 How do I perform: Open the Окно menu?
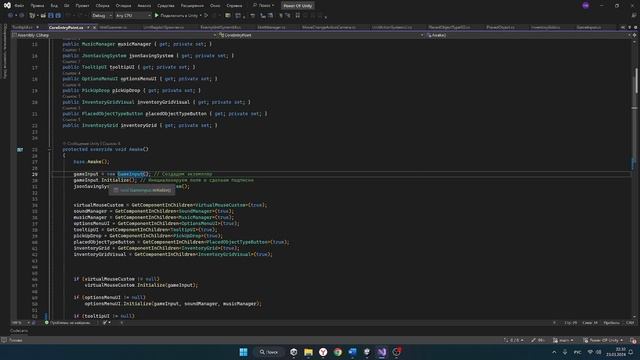click(215, 6)
